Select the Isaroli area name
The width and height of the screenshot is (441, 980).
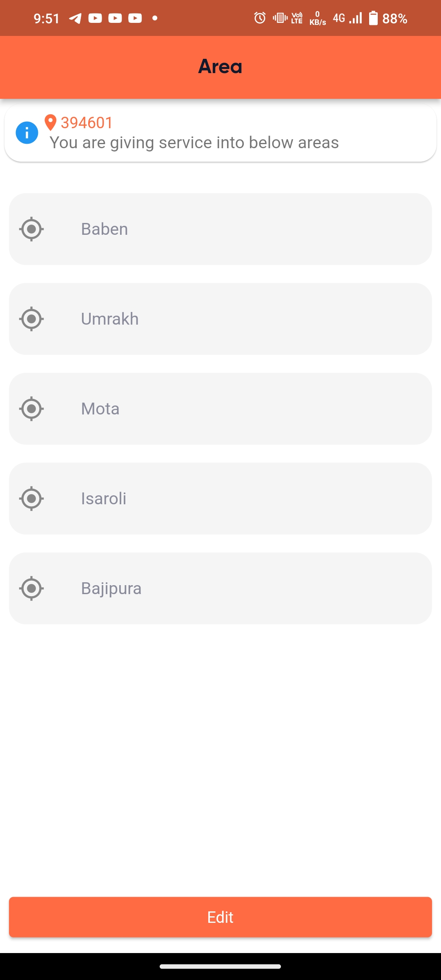point(104,499)
